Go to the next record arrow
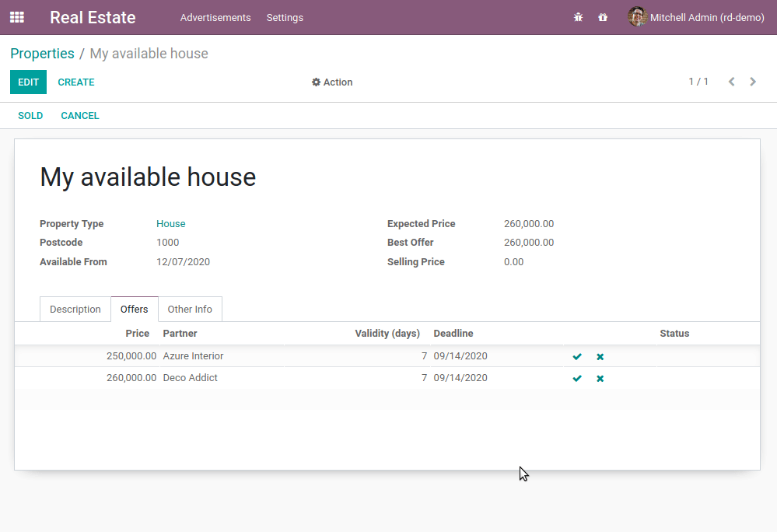 click(x=753, y=82)
